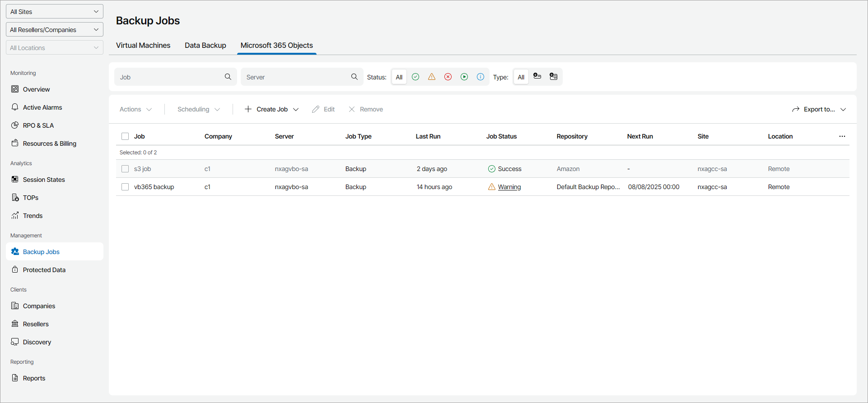Switch to the Virtual Machines tab

coord(143,45)
